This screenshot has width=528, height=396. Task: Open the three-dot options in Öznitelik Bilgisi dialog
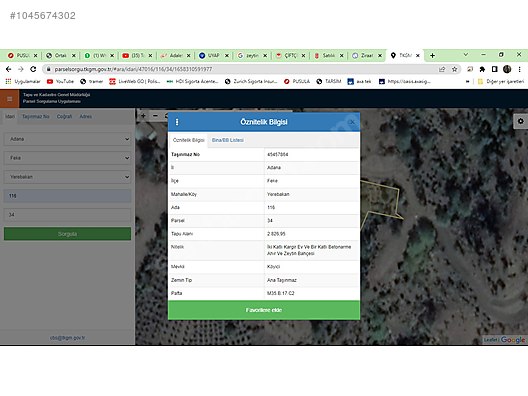[177, 122]
